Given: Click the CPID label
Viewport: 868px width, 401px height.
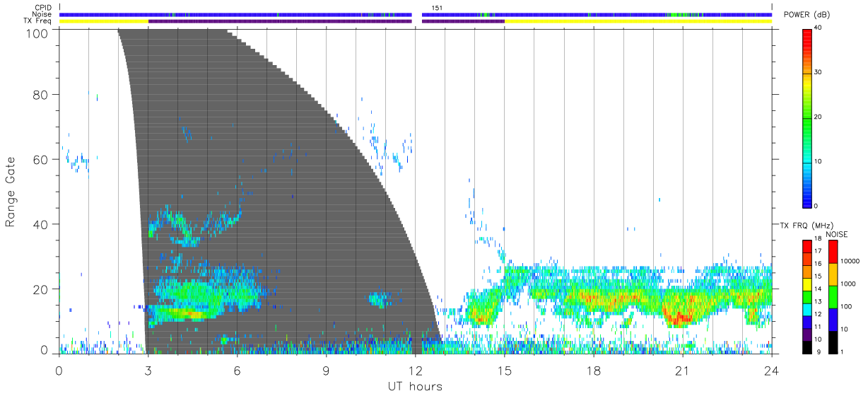Looking at the screenshot, I should 42,8.
